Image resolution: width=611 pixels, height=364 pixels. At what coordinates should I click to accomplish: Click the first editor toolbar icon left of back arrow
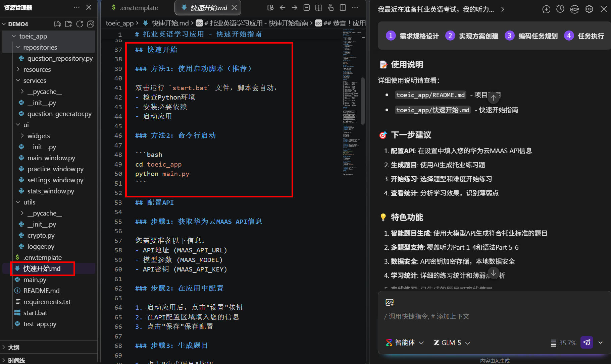click(x=270, y=7)
